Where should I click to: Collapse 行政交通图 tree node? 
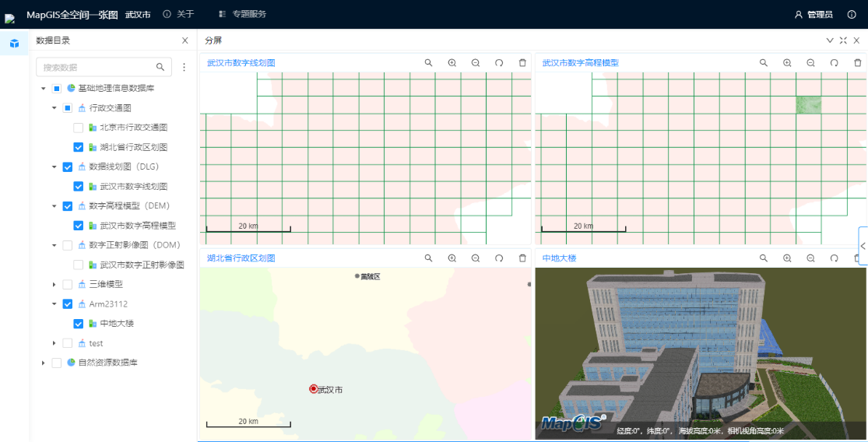pos(54,108)
